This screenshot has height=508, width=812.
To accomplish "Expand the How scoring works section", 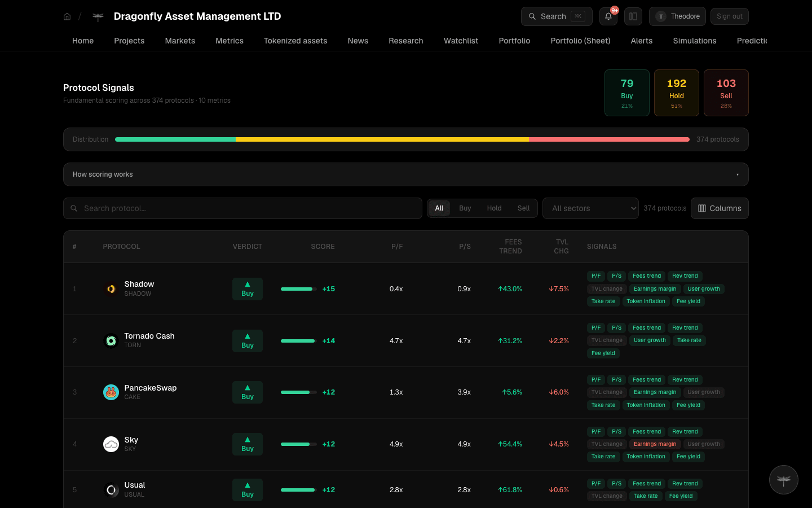I will click(406, 174).
